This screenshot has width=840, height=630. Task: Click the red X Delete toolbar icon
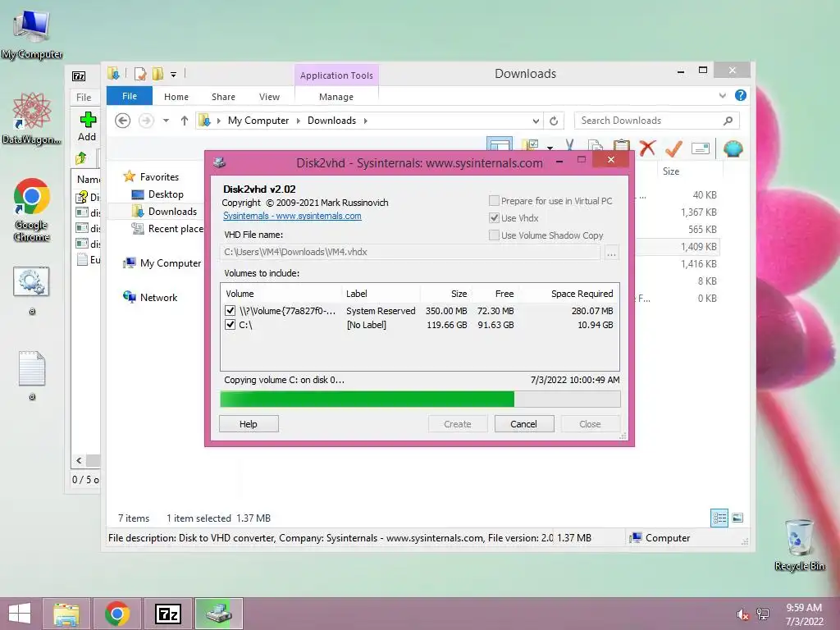tap(648, 148)
